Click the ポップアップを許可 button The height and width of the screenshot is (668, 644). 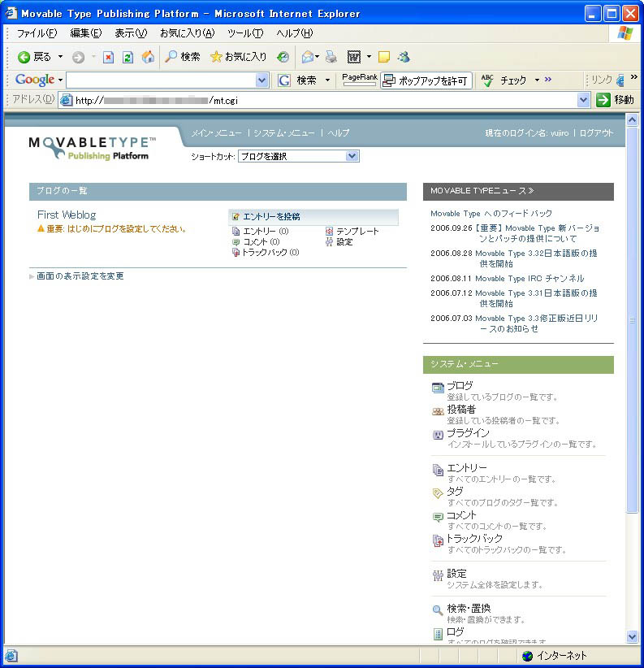(x=426, y=80)
